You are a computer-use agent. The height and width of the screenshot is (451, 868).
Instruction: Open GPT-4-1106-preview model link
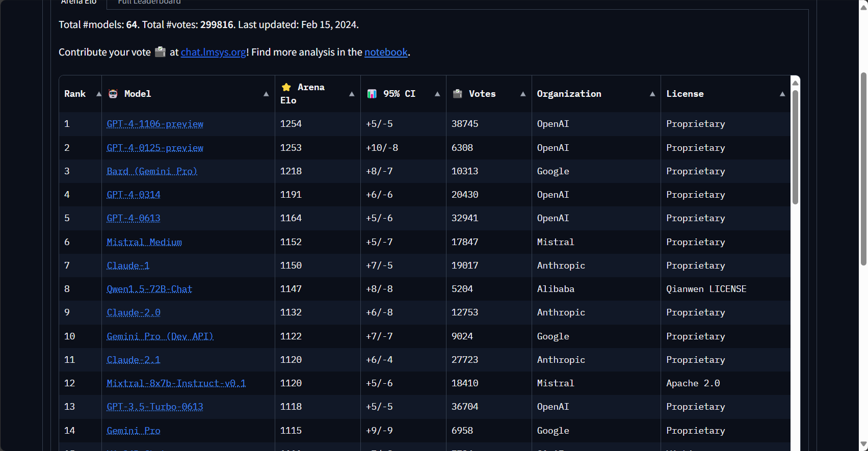(155, 124)
